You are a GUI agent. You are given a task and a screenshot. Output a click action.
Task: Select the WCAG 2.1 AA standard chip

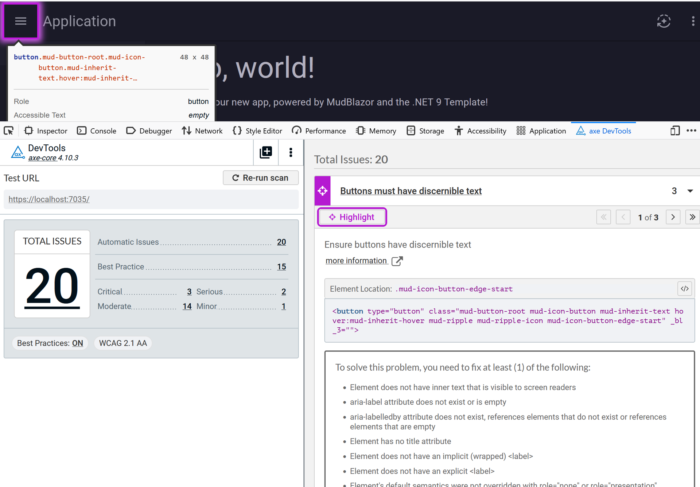(x=122, y=343)
